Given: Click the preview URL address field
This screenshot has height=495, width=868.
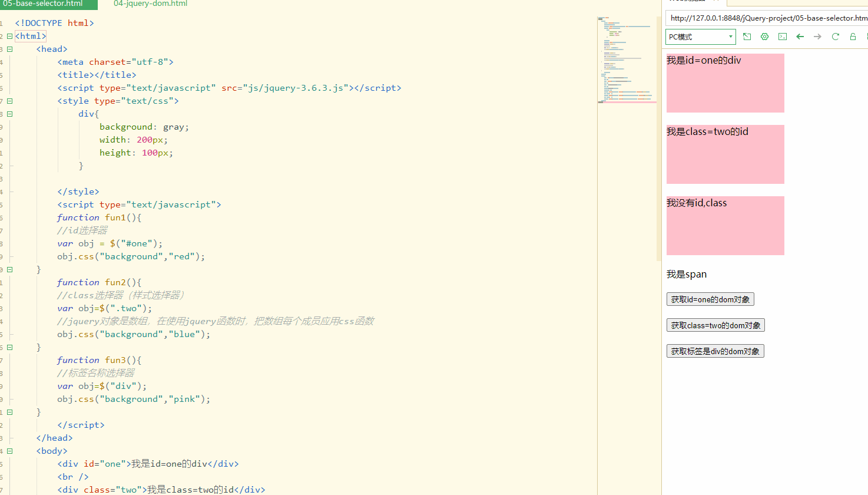Looking at the screenshot, I should (x=767, y=18).
